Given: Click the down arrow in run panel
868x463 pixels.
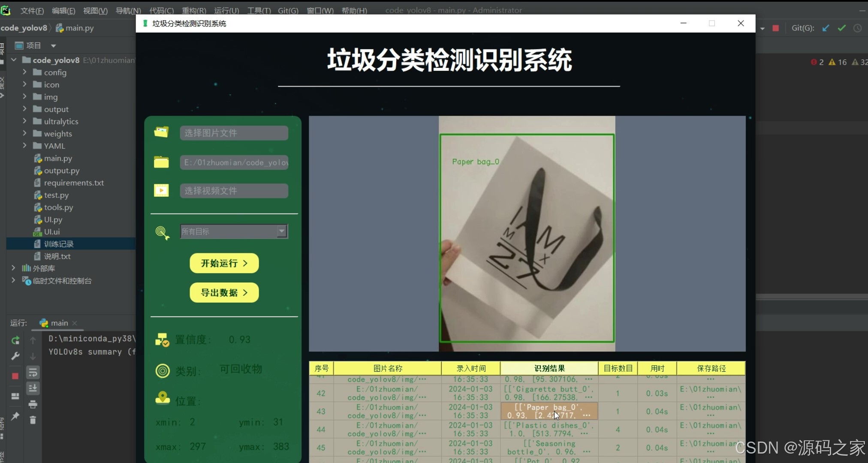Looking at the screenshot, I should [33, 356].
